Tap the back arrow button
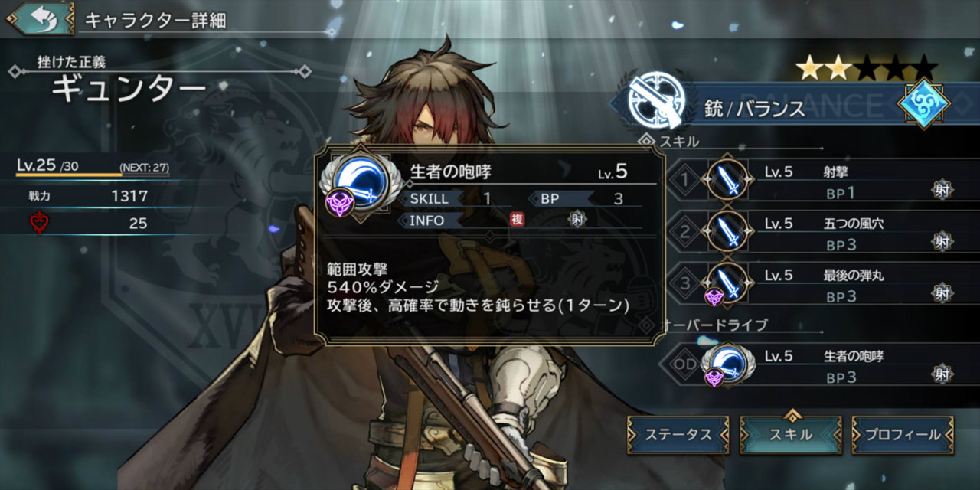 [40, 18]
